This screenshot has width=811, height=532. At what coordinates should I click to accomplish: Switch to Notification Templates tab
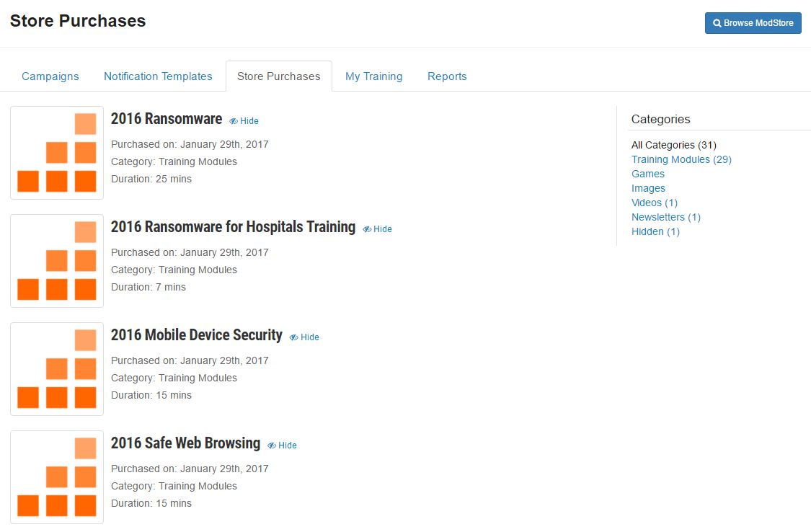(158, 76)
